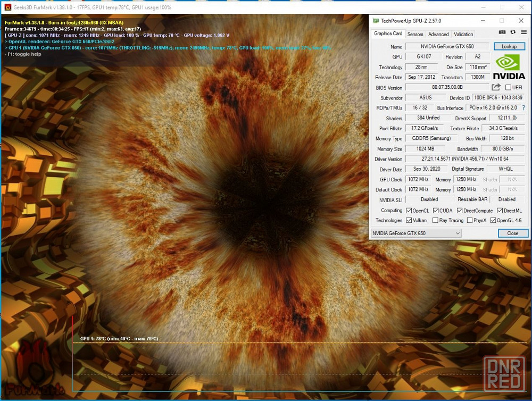Toggle the UEFI checkbox
This screenshot has height=401, width=532.
point(508,88)
